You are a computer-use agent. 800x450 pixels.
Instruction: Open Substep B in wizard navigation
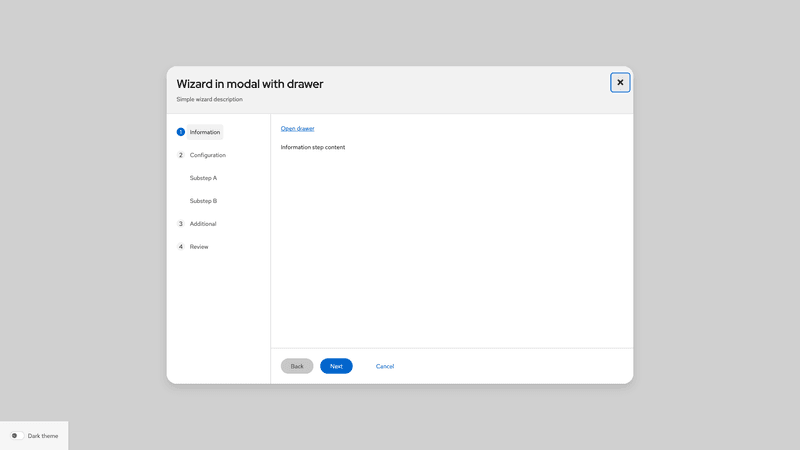coord(203,201)
